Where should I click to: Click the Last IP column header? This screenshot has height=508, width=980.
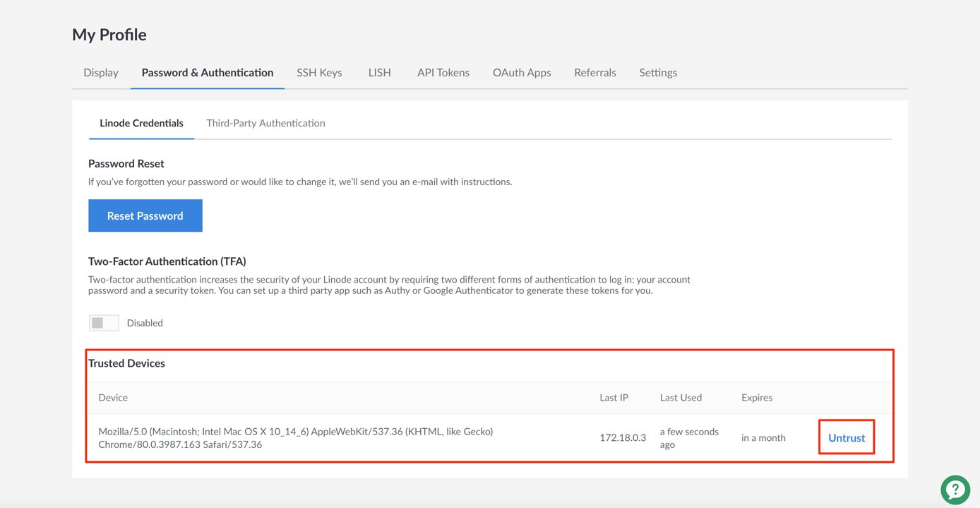pos(614,398)
